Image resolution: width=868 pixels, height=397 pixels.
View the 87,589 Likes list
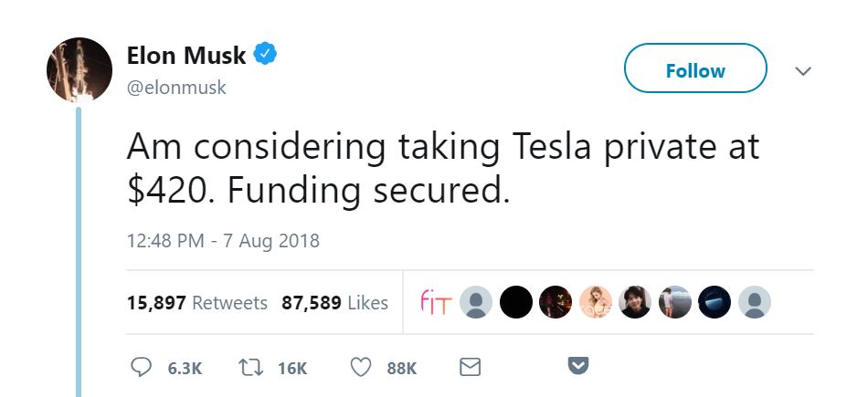pyautogui.click(x=334, y=303)
